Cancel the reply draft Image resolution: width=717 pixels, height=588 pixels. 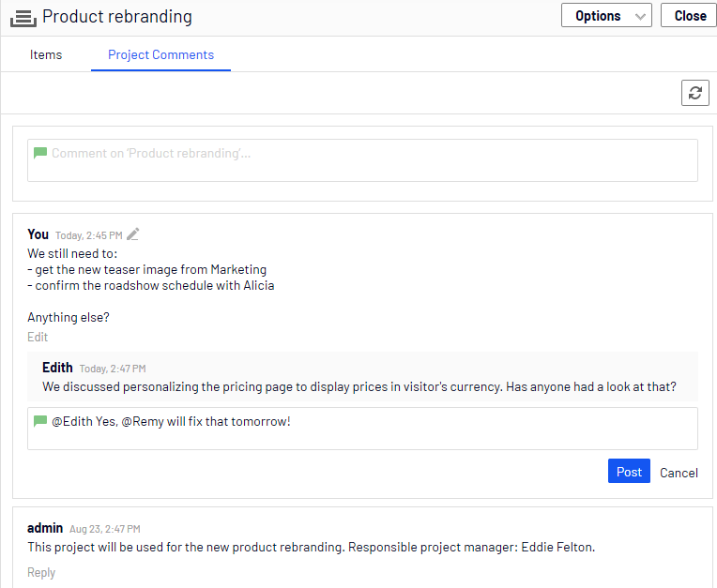tap(679, 473)
